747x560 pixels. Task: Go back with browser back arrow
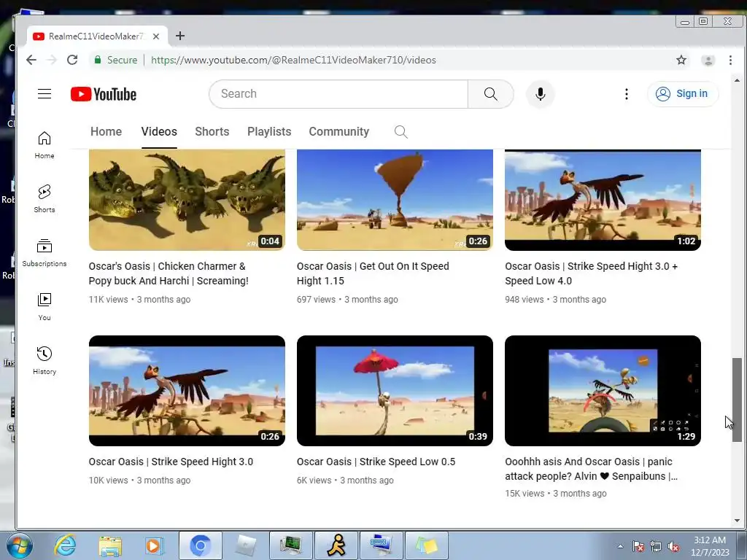pyautogui.click(x=31, y=60)
